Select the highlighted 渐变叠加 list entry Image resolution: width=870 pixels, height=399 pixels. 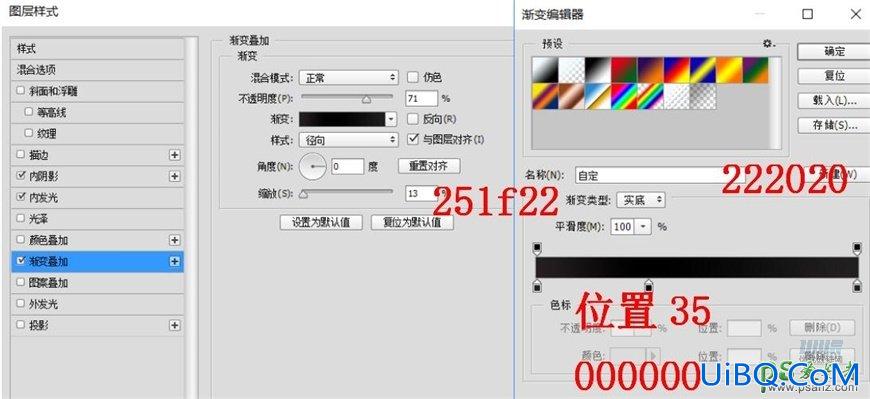click(x=98, y=261)
